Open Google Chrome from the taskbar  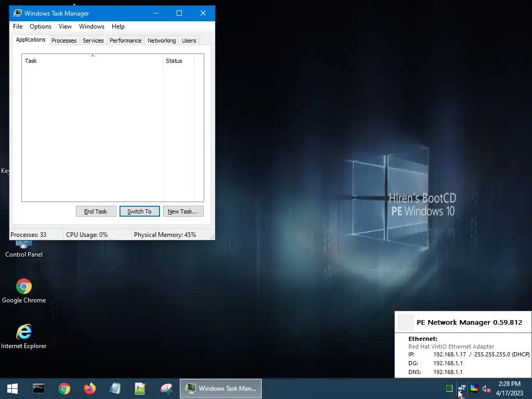[x=64, y=389]
